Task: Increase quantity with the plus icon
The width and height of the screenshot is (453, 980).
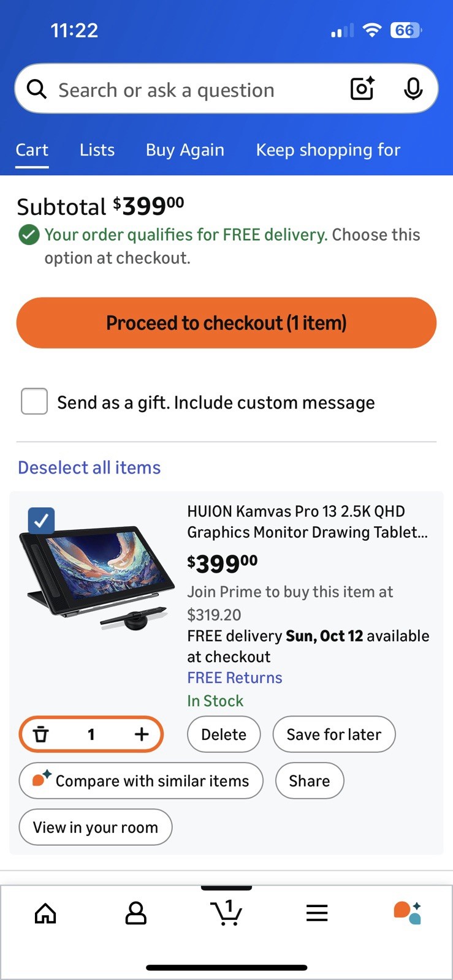Action: 142,734
